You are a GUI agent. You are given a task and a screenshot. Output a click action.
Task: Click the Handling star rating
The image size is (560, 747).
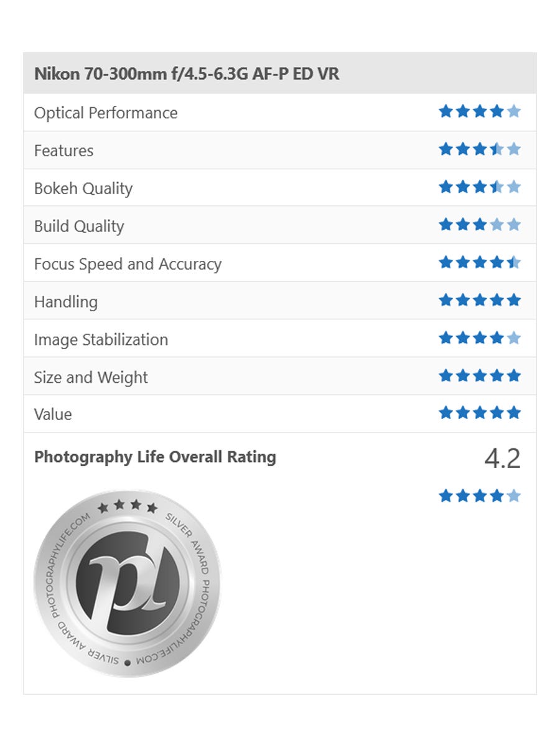point(479,301)
